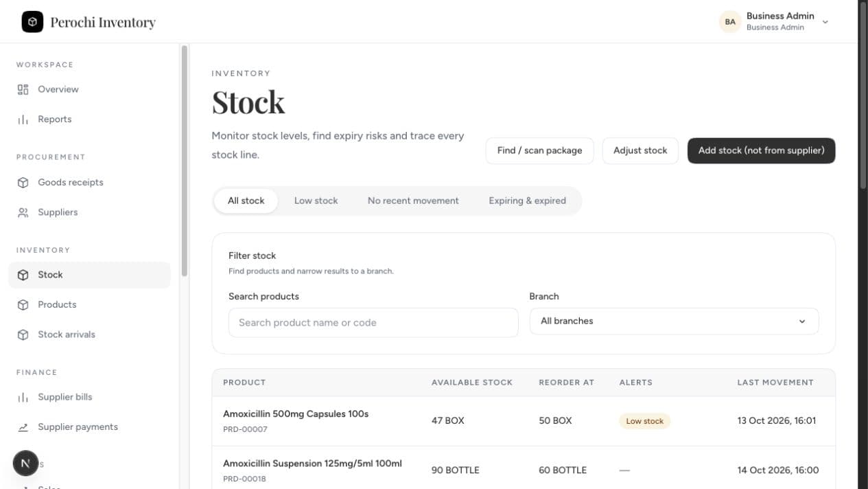Click the round N badge icon
The image size is (868, 489).
[x=25, y=463]
